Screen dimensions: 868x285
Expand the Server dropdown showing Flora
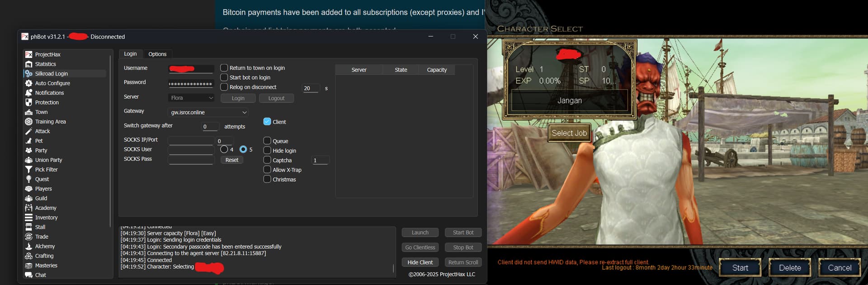point(192,98)
